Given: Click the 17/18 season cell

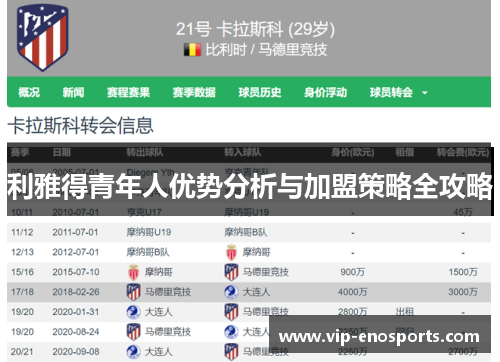Looking at the screenshot, I should [22, 292].
